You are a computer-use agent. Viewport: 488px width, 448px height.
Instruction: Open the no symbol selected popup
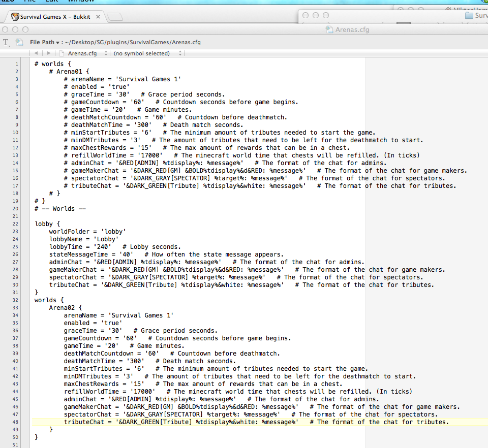coord(147,53)
